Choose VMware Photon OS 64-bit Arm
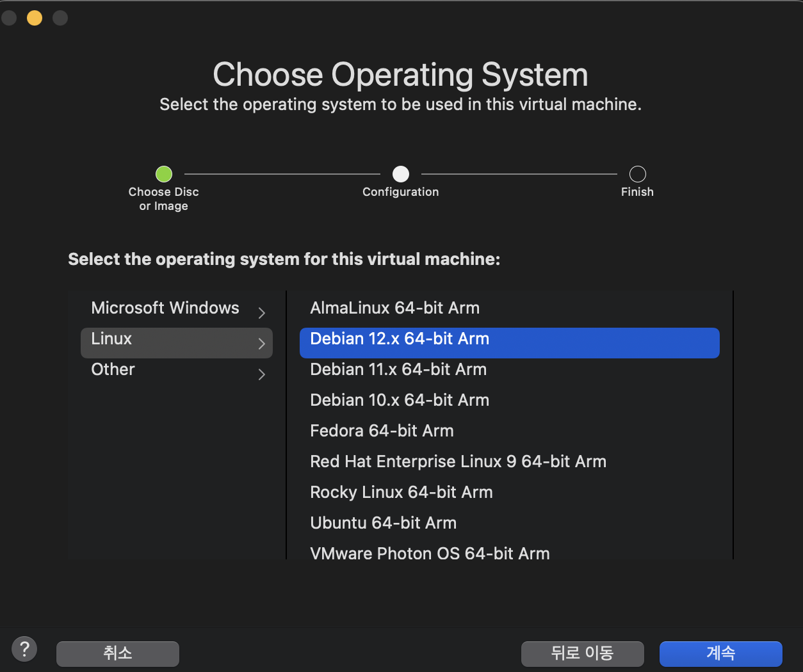 pyautogui.click(x=510, y=552)
